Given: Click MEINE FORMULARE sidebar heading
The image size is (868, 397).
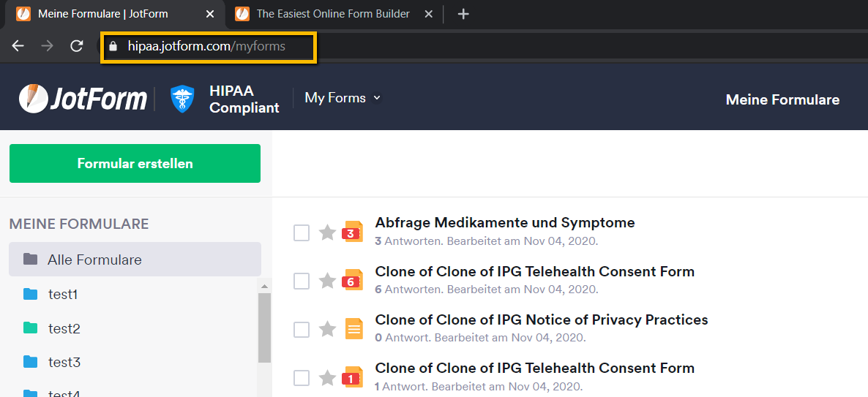Looking at the screenshot, I should [x=79, y=224].
